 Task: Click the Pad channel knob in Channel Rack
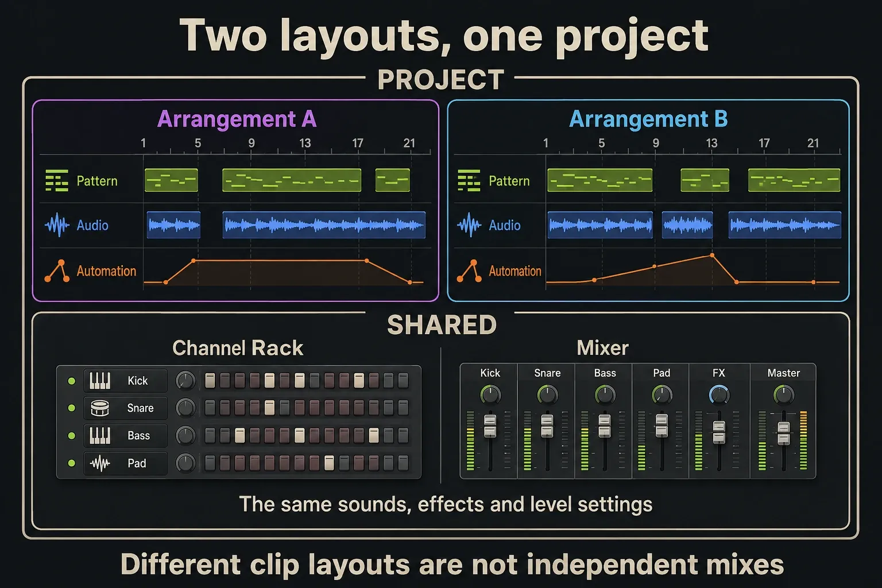tap(185, 463)
